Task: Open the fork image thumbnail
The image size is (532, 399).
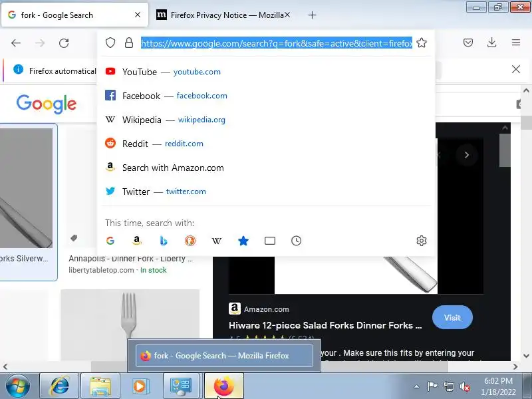Action: [130, 325]
